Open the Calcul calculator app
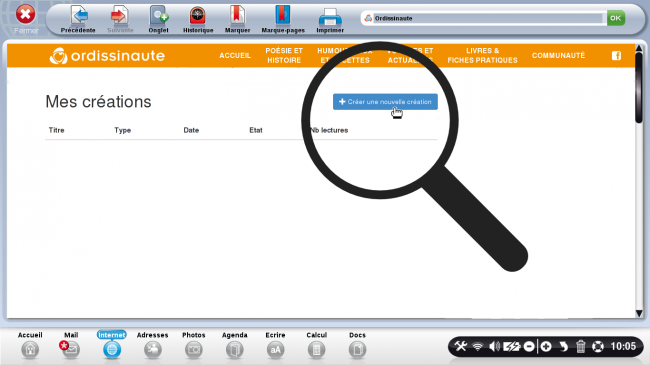650x365 pixels. click(316, 350)
